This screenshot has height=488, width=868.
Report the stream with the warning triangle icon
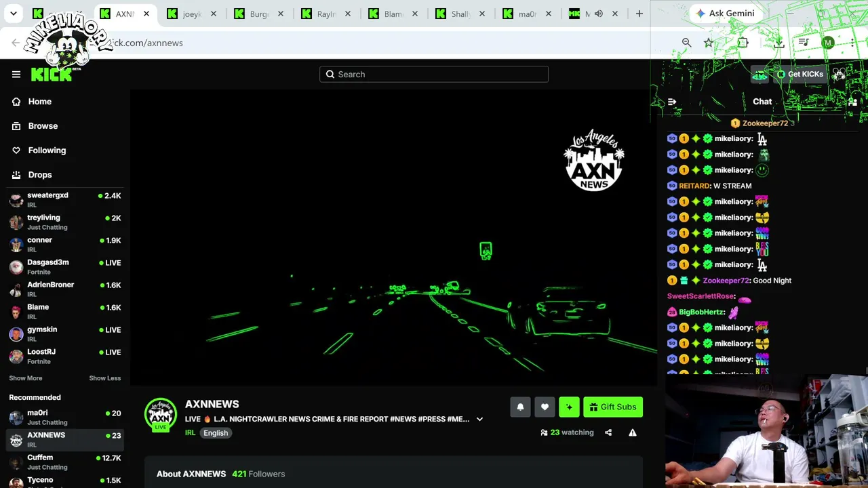(633, 432)
